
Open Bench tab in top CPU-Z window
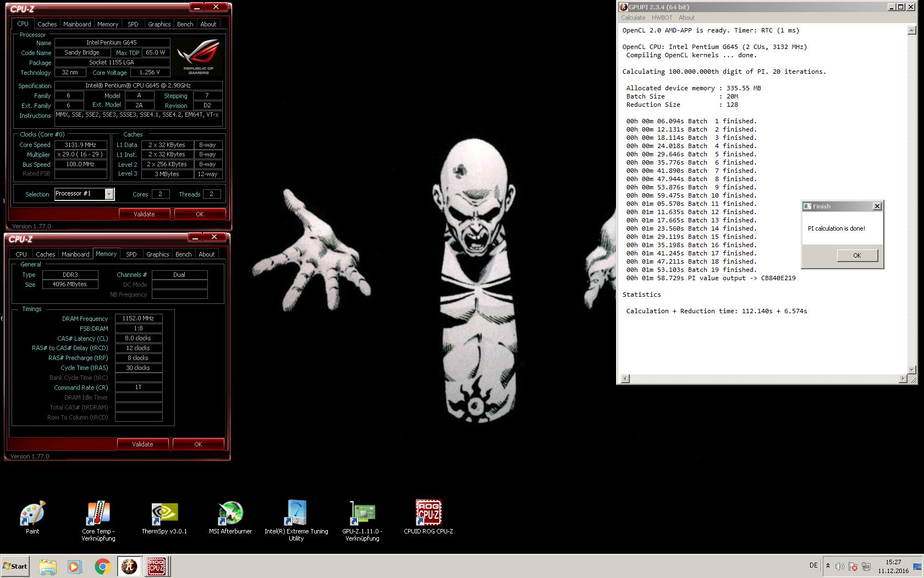[185, 24]
